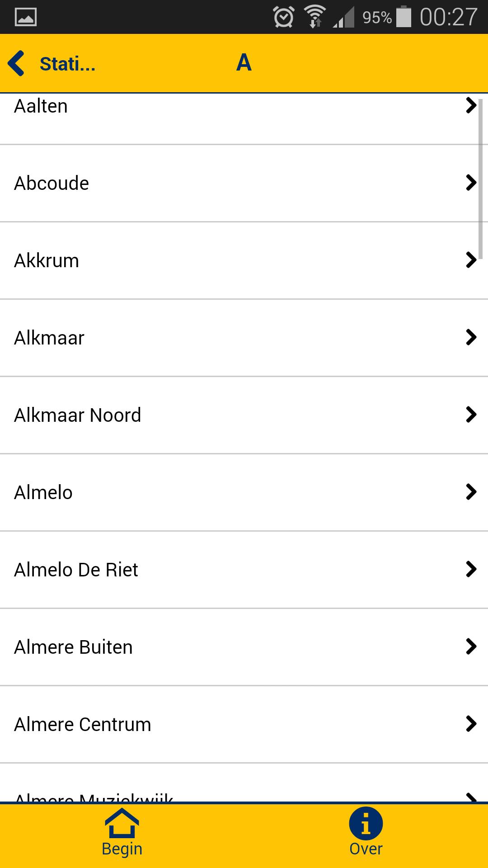Open the Almere Centrum station
The width and height of the screenshot is (488, 868).
tap(82, 725)
